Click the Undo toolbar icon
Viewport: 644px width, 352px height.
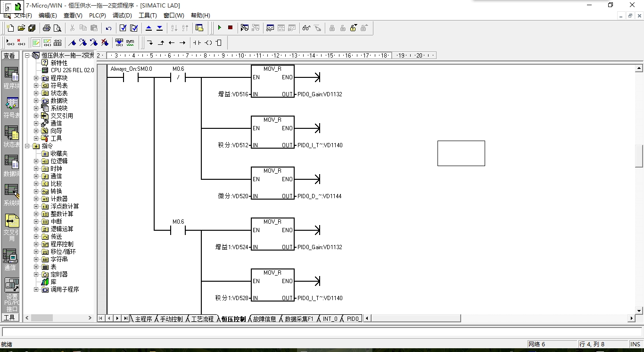tap(109, 28)
